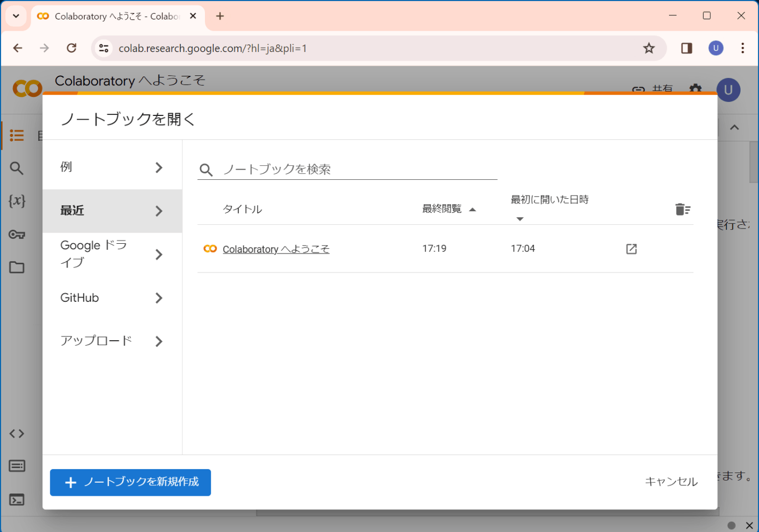Open the files folder icon in sidebar
This screenshot has width=759, height=532.
(17, 267)
